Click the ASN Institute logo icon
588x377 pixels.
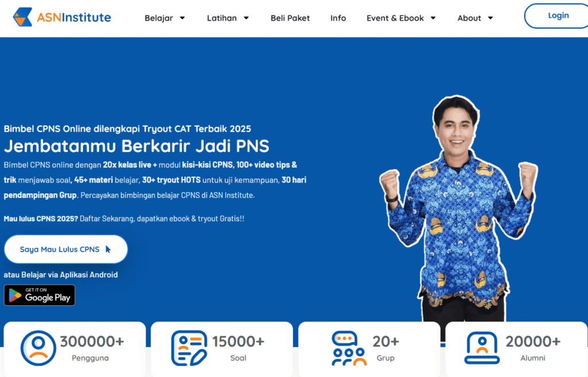click(x=22, y=17)
